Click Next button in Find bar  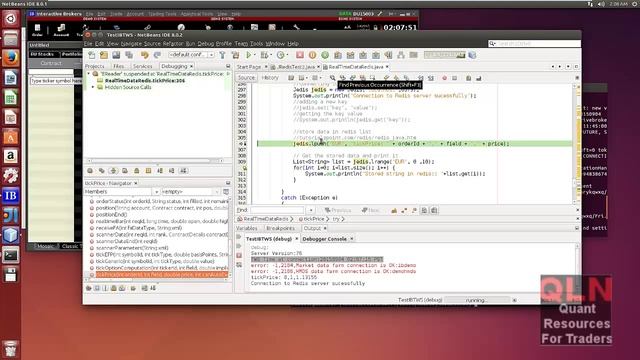click(371, 210)
